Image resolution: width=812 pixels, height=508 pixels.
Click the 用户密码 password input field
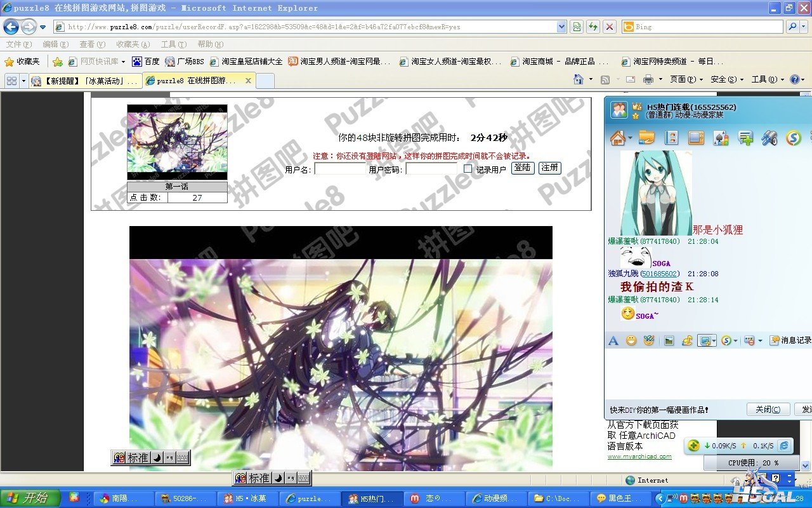[x=431, y=169]
